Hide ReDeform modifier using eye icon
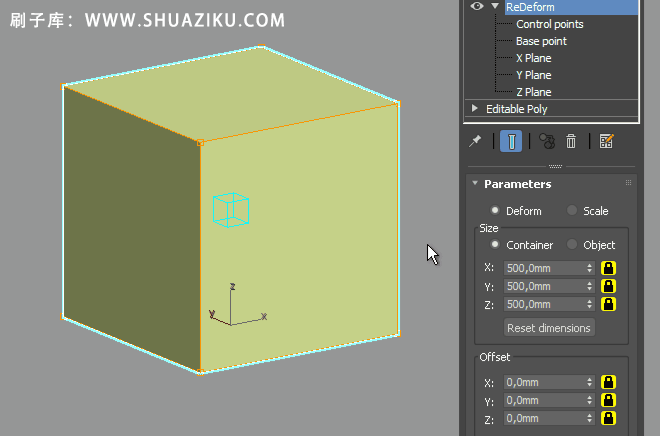660x436 pixels. click(477, 6)
